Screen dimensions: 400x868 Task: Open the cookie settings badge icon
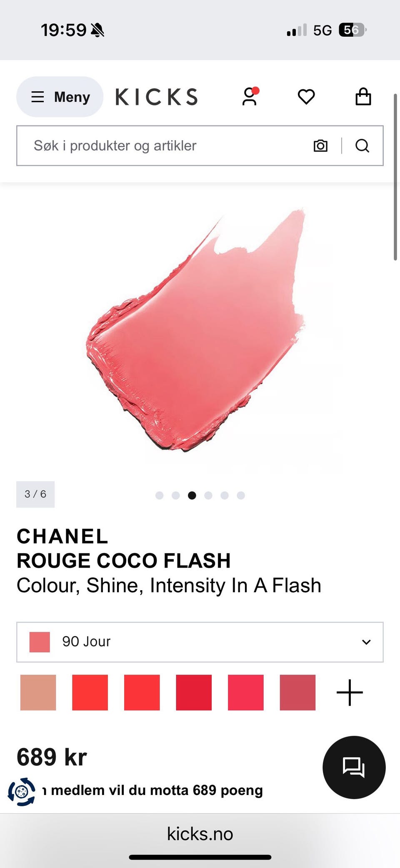coord(22,791)
